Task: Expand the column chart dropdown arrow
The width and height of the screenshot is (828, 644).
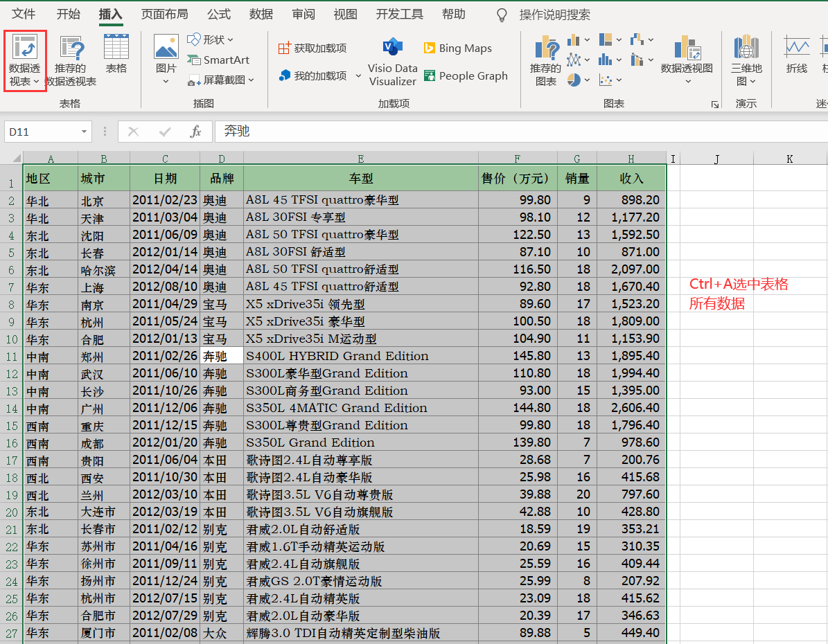Action: click(x=587, y=40)
